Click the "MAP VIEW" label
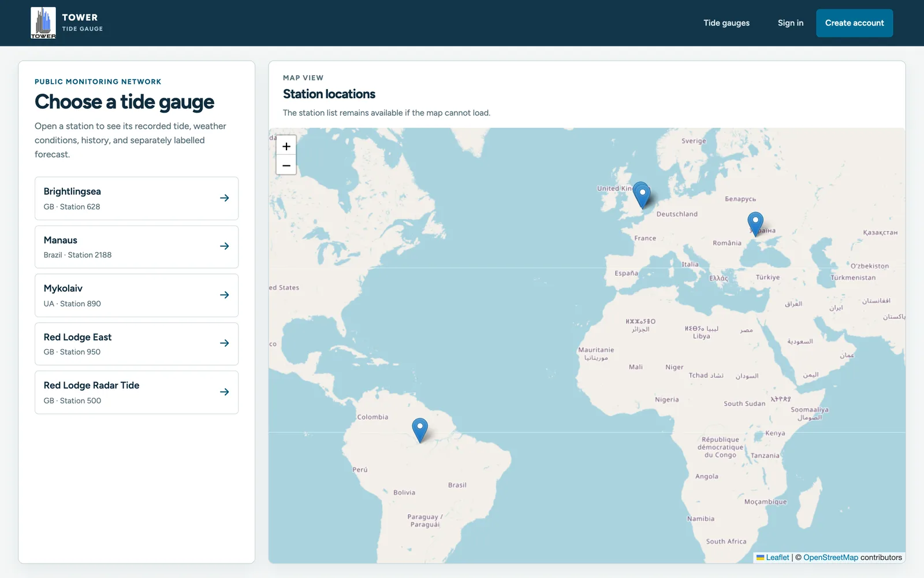Screen dimensions: 924x578 [303, 78]
